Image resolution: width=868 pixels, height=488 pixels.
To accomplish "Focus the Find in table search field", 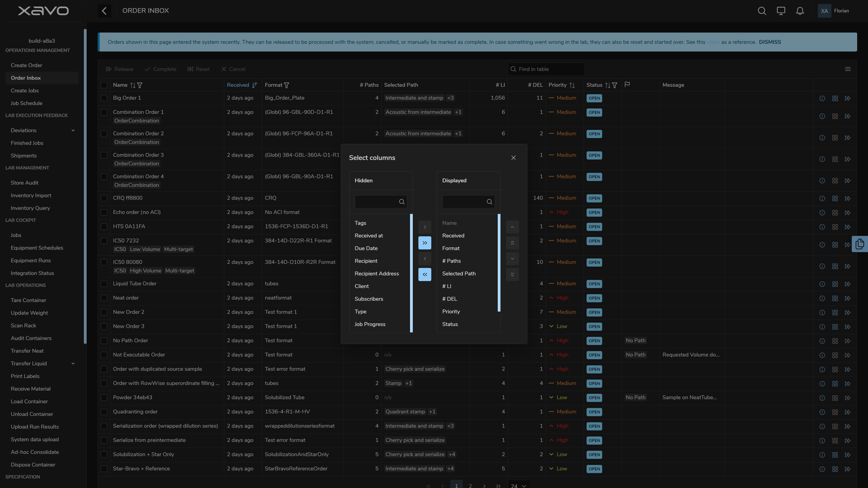I will (546, 69).
